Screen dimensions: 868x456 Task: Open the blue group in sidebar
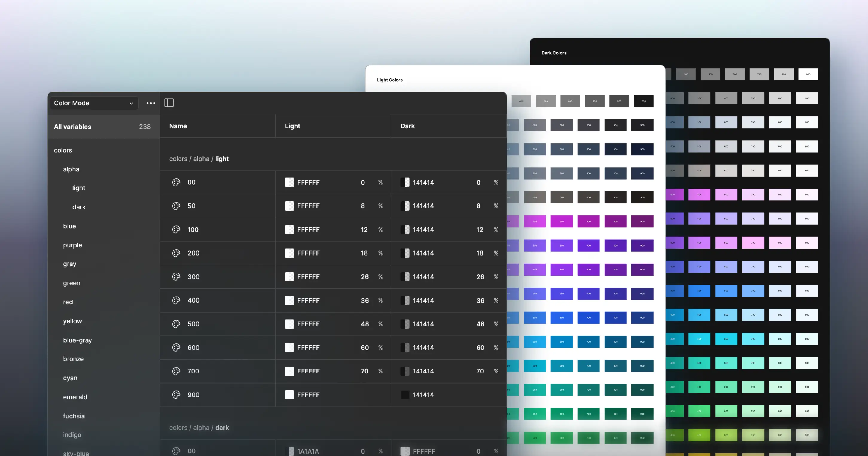pos(69,226)
